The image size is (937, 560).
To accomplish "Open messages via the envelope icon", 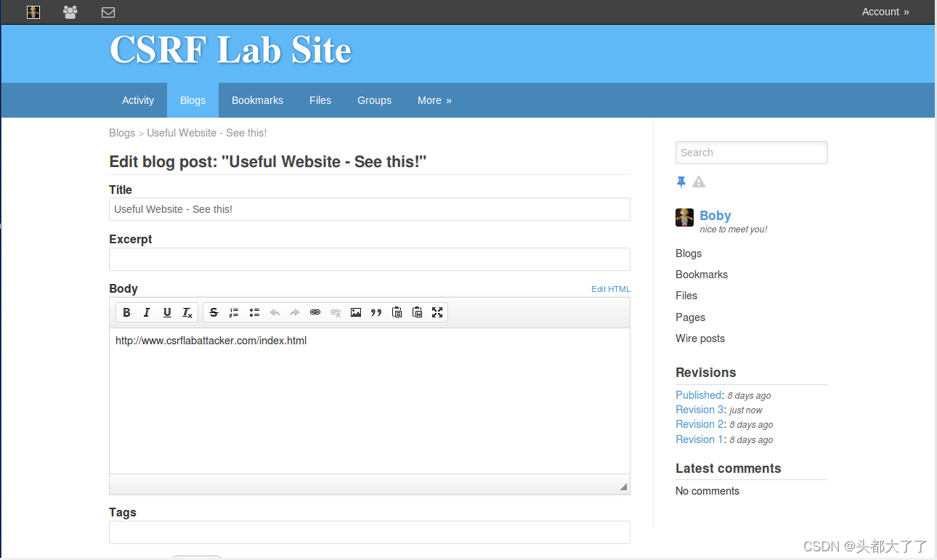I will click(108, 12).
